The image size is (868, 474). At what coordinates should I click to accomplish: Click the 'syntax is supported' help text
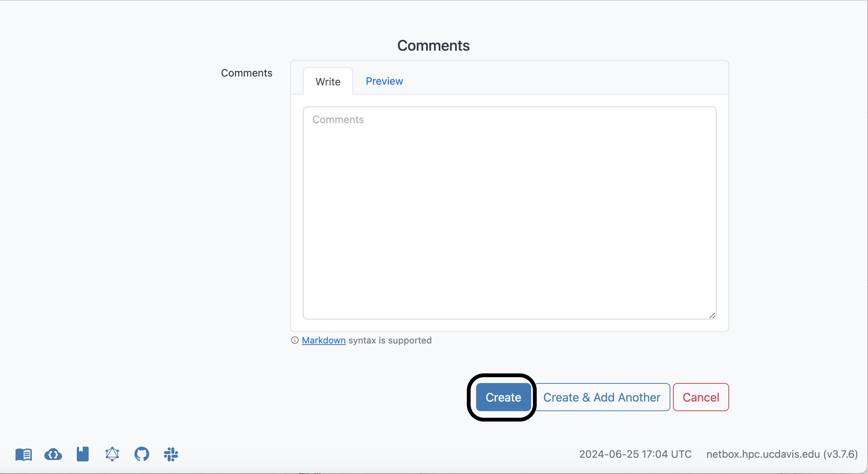coord(390,340)
